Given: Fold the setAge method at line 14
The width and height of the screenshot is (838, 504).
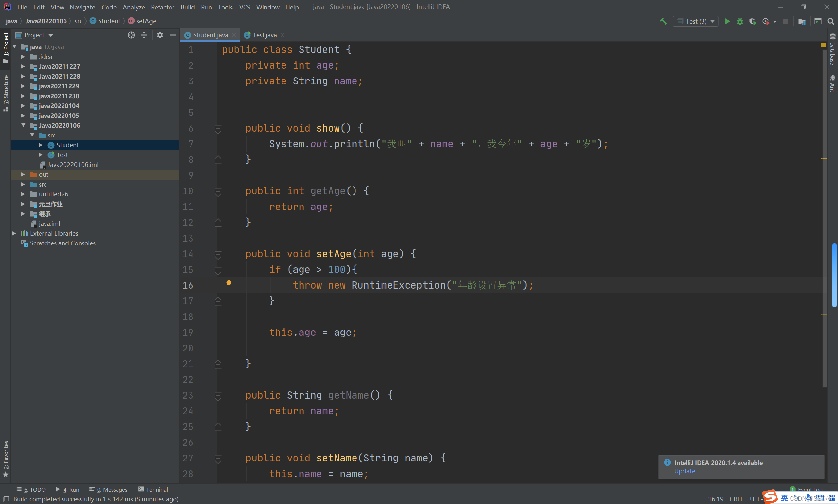Looking at the screenshot, I should pos(218,254).
